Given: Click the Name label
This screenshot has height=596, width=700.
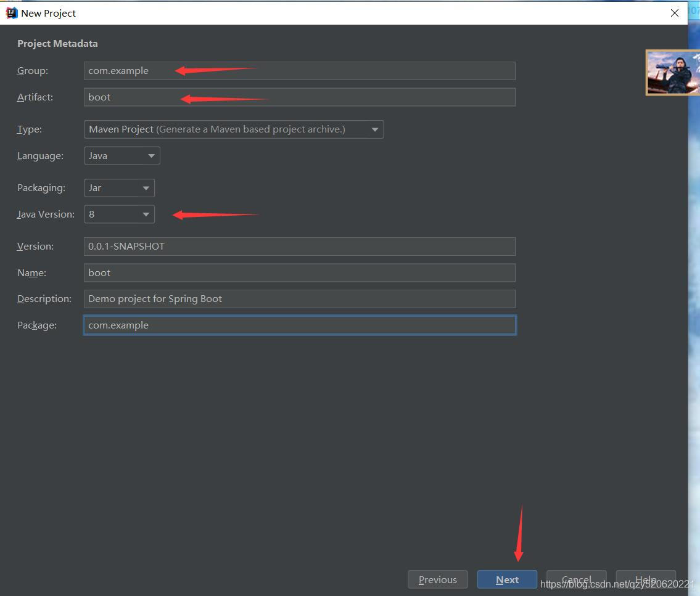Looking at the screenshot, I should 31,272.
